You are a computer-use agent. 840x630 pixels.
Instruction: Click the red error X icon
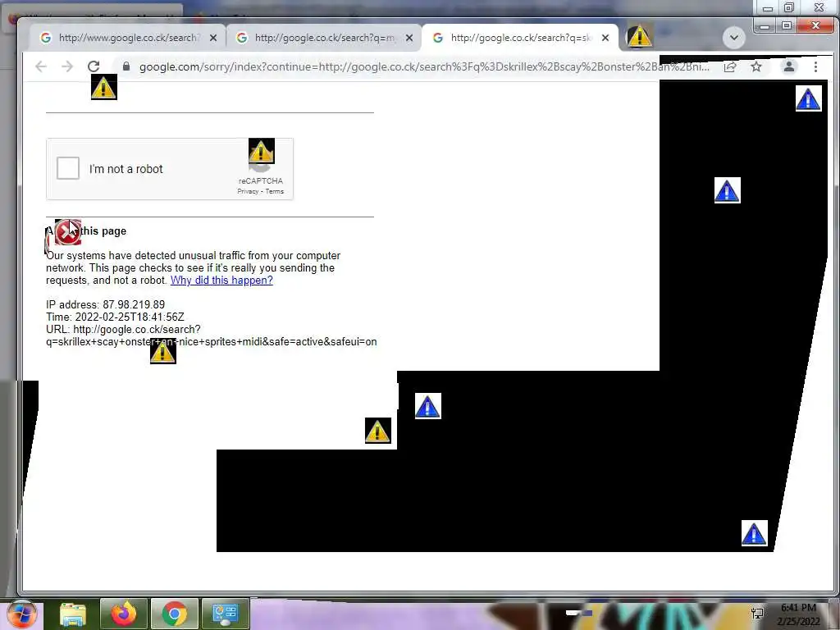[x=67, y=232]
